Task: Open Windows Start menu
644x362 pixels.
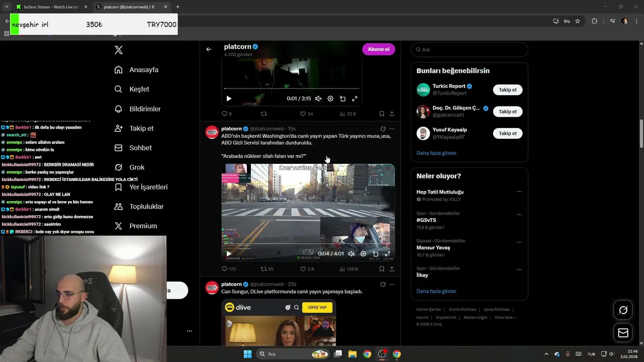Action: [248, 354]
